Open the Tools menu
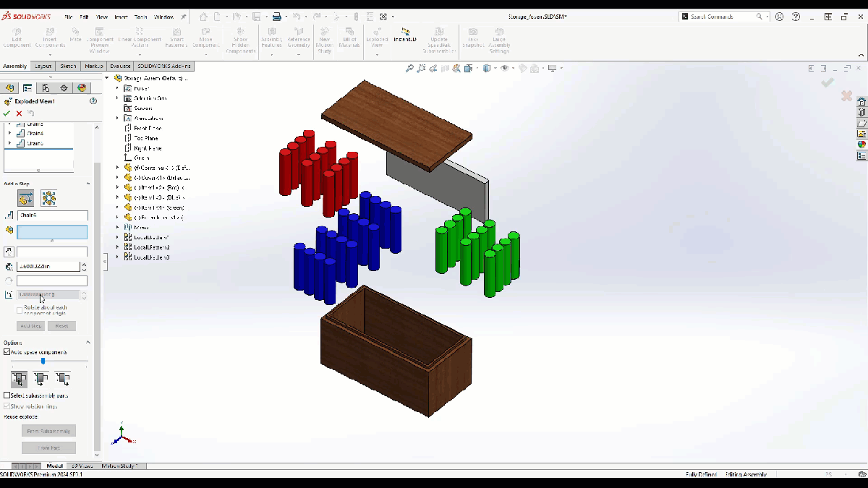The height and width of the screenshot is (488, 868). [x=140, y=17]
